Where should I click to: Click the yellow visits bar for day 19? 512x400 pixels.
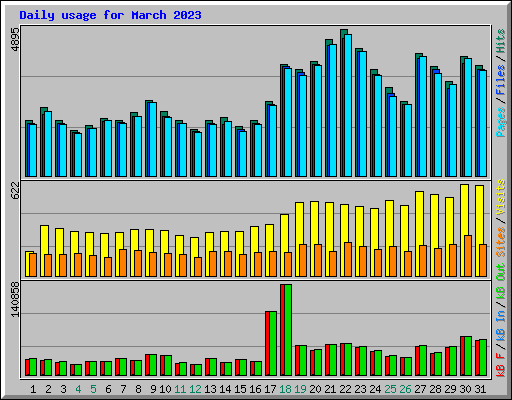pyautogui.click(x=299, y=223)
